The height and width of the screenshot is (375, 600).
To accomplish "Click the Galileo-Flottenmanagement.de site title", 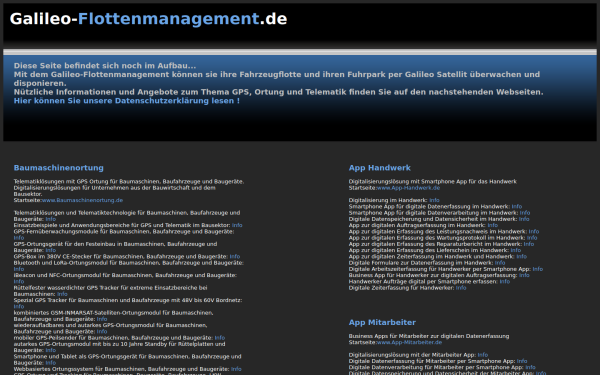I will coord(148,19).
